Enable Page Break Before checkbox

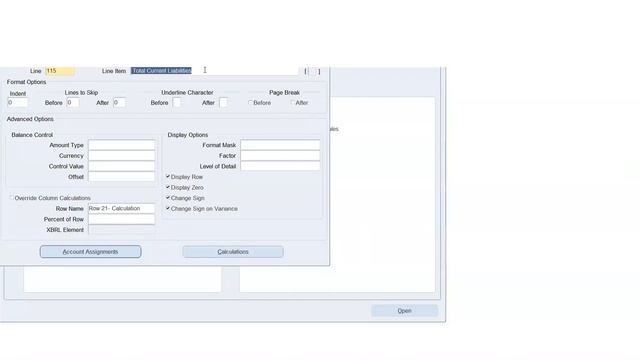click(x=250, y=103)
